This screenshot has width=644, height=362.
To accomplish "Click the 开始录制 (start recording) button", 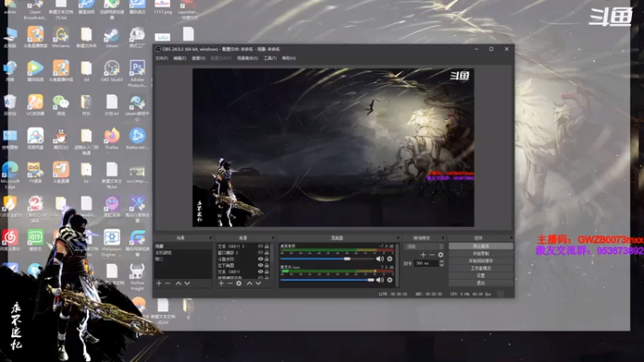I will (481, 253).
